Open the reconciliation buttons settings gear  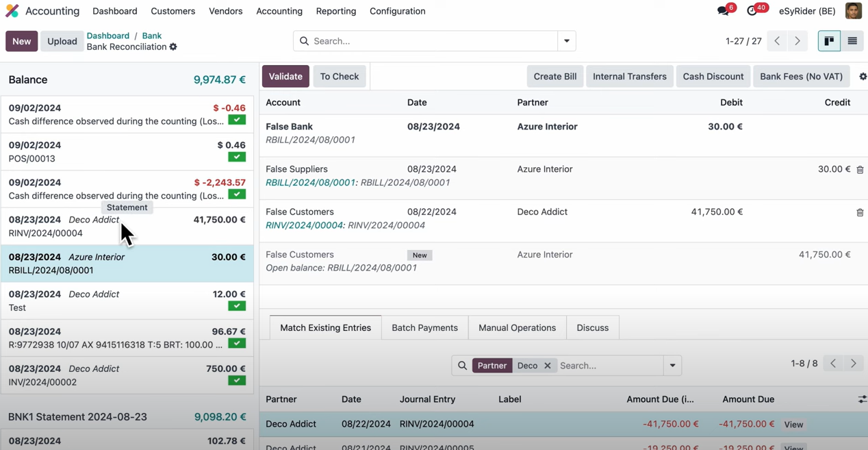863,76
